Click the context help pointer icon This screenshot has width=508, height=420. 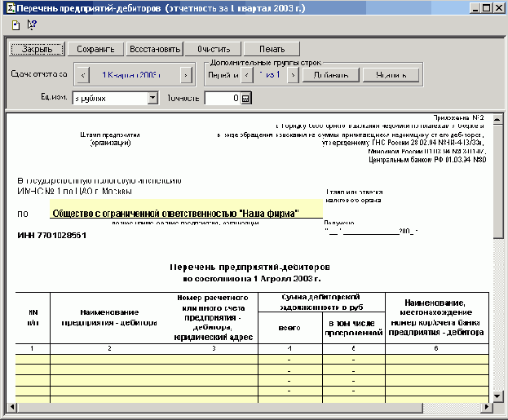coord(32,24)
